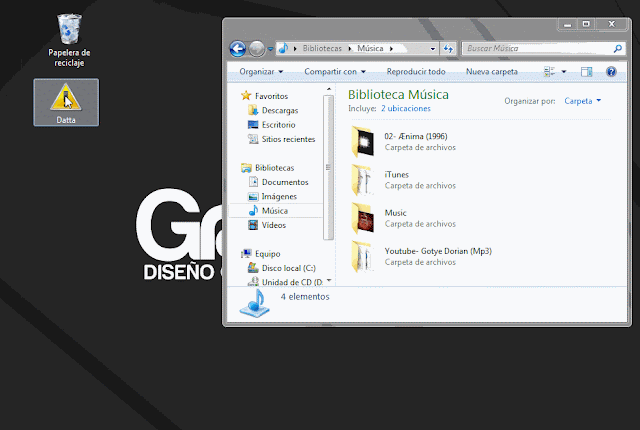Viewport: 640px width, 430px height.
Task: Click navigation pane scrollbar up arrow
Action: pos(329,89)
